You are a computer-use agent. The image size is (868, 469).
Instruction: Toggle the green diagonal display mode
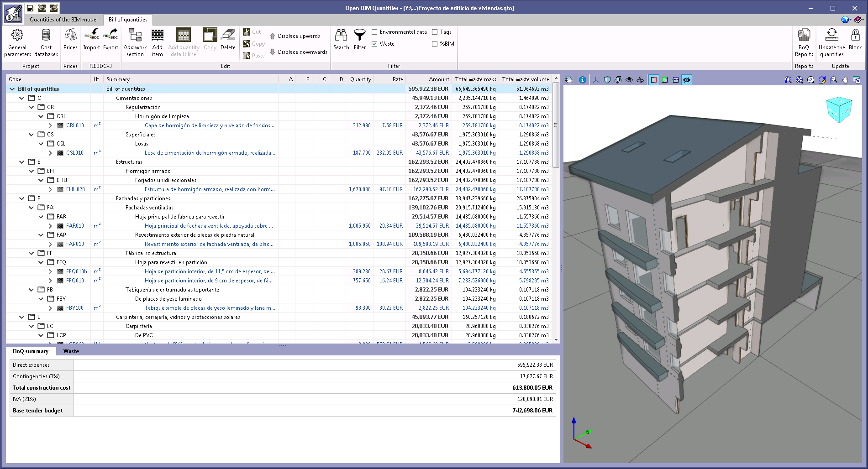pos(665,80)
